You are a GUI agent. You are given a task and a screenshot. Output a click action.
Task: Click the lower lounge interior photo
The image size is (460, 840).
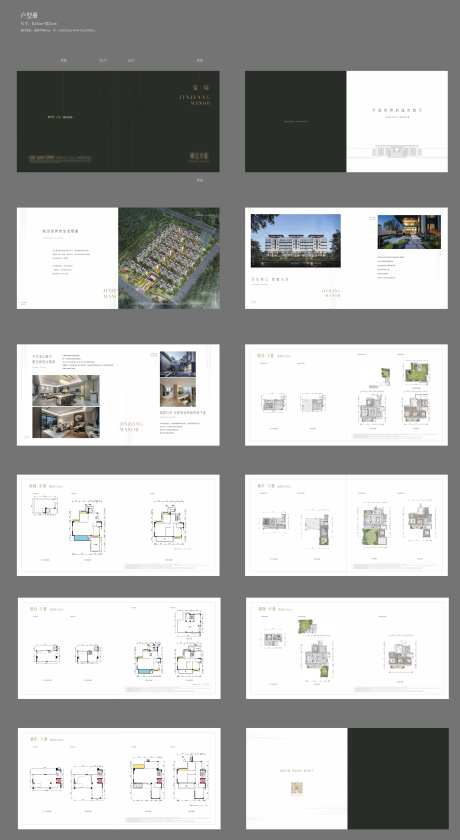pos(66,422)
